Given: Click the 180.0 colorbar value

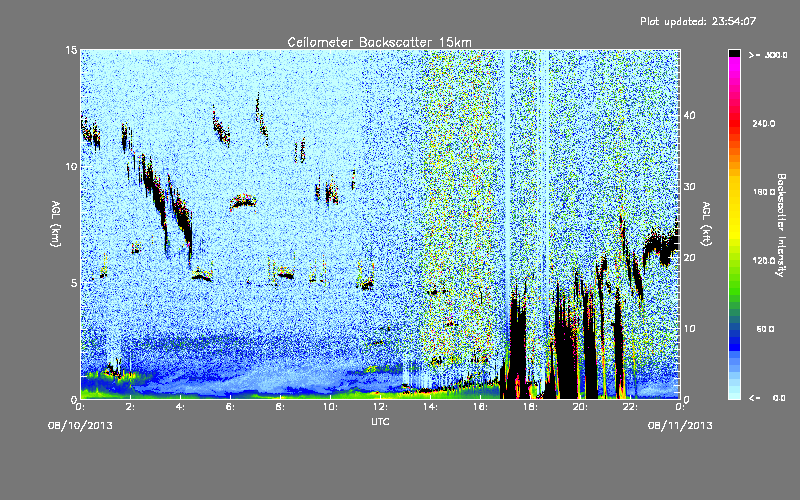Looking at the screenshot, I should click(x=764, y=192).
